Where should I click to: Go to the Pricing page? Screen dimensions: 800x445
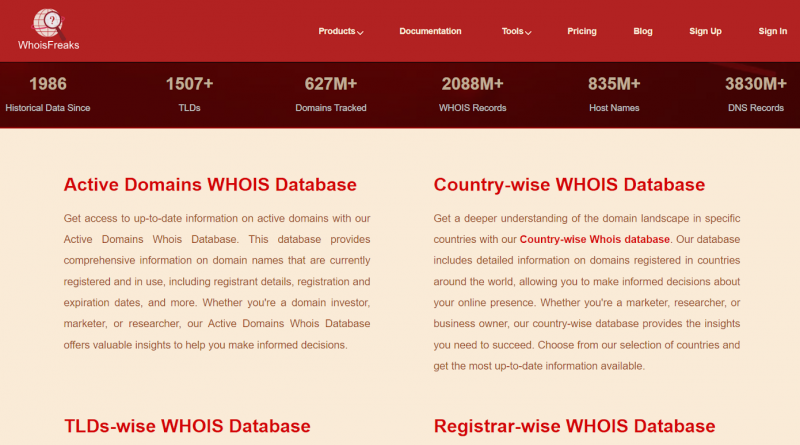click(x=582, y=31)
